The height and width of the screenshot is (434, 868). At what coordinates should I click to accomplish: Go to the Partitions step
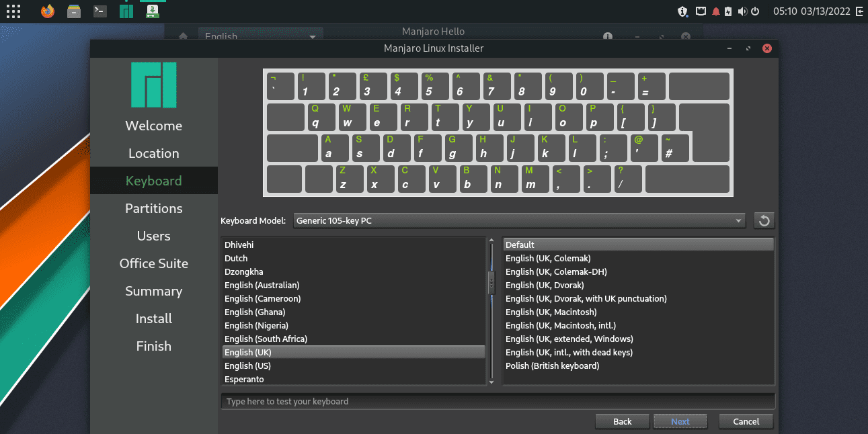[153, 208]
